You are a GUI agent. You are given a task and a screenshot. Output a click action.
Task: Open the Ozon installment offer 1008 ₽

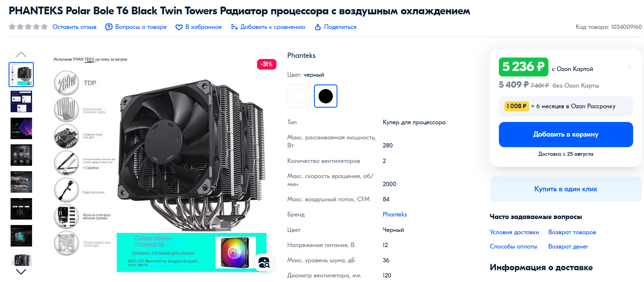click(566, 106)
